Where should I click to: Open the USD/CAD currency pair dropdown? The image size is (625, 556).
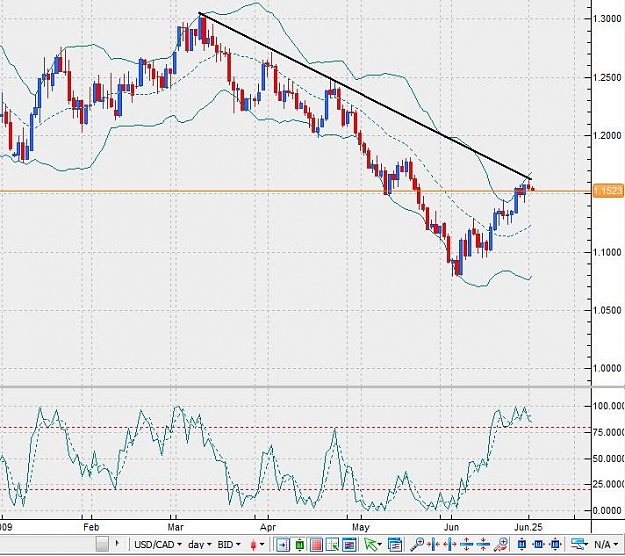tap(157, 544)
